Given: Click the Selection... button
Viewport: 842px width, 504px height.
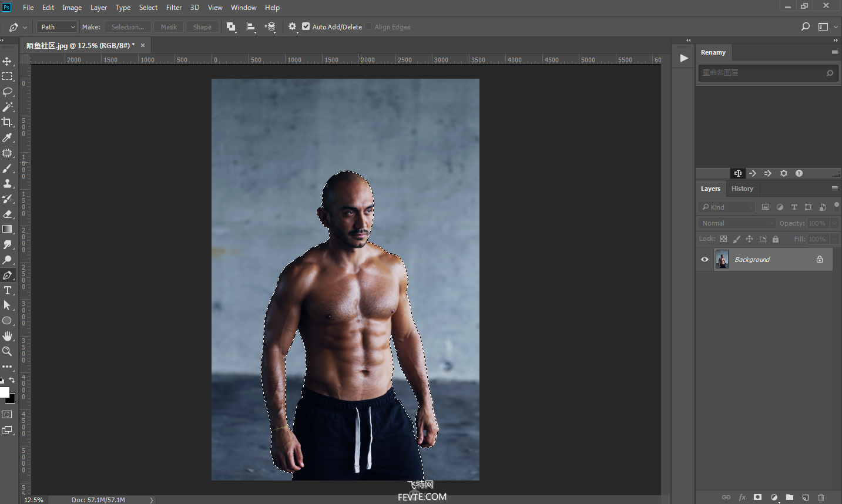Looking at the screenshot, I should pos(128,27).
